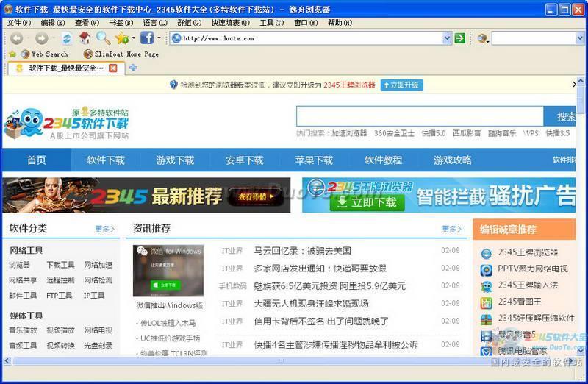Reload the page with the refresh icon
The image size is (588, 384).
coord(67,38)
